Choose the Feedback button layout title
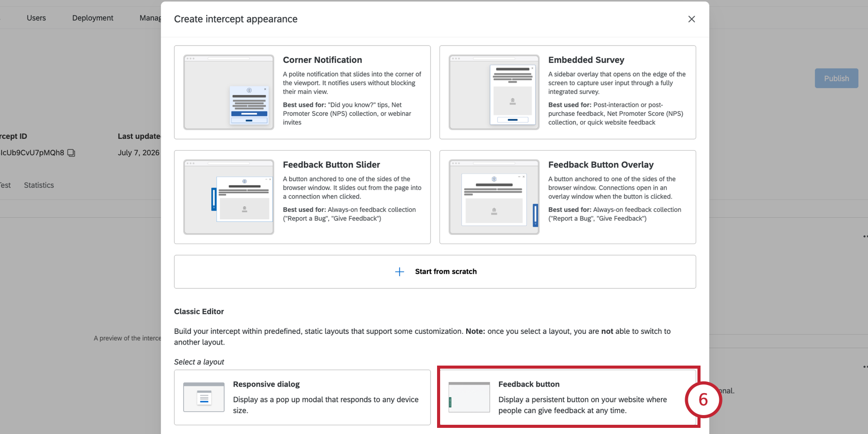This screenshot has height=434, width=868. pos(529,384)
